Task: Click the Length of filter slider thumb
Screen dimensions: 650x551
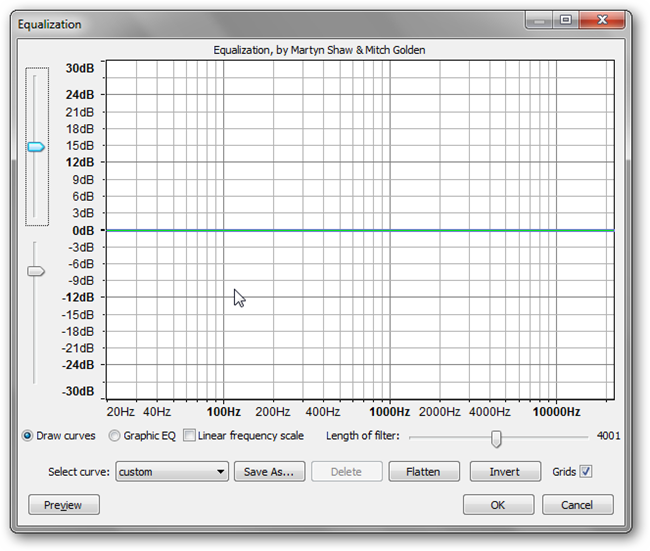Action: click(496, 439)
